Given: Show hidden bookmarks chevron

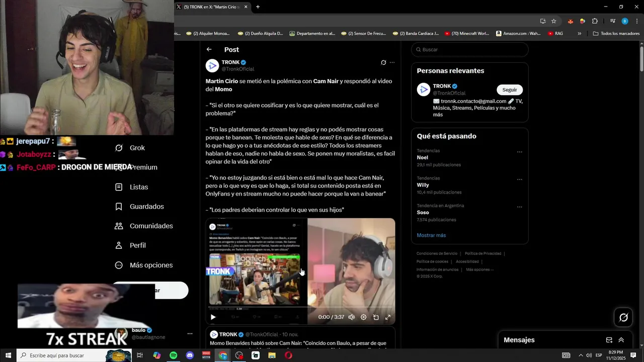Looking at the screenshot, I should pos(579,34).
